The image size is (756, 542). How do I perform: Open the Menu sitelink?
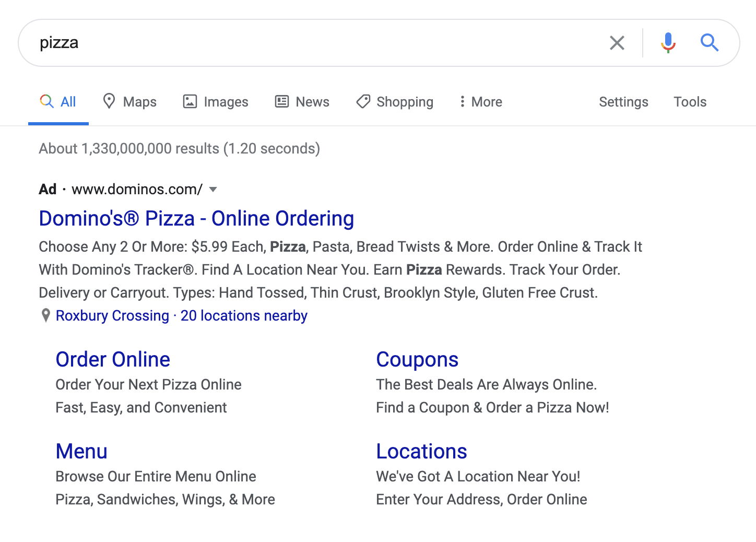(81, 451)
